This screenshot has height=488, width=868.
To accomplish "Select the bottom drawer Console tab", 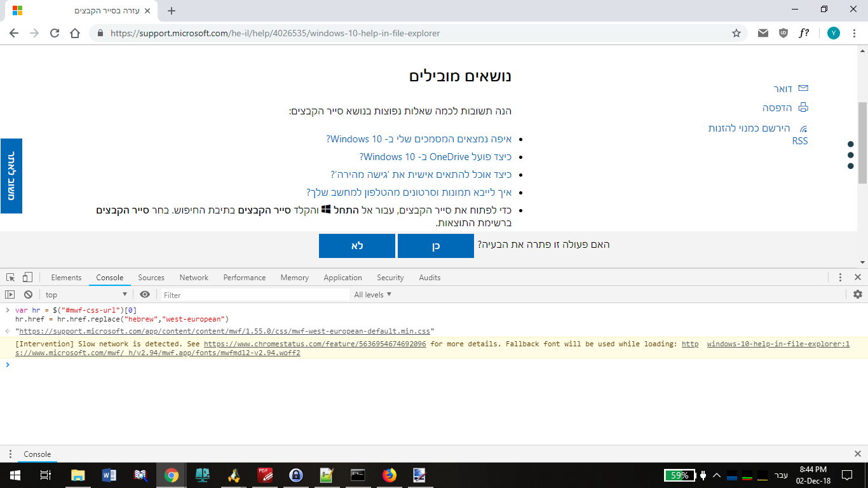I will (37, 454).
